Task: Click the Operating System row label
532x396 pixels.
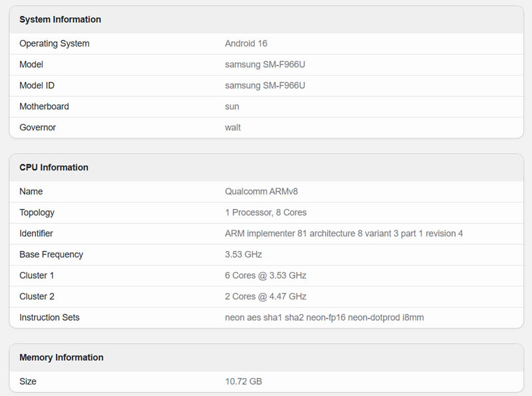Action: coord(55,44)
